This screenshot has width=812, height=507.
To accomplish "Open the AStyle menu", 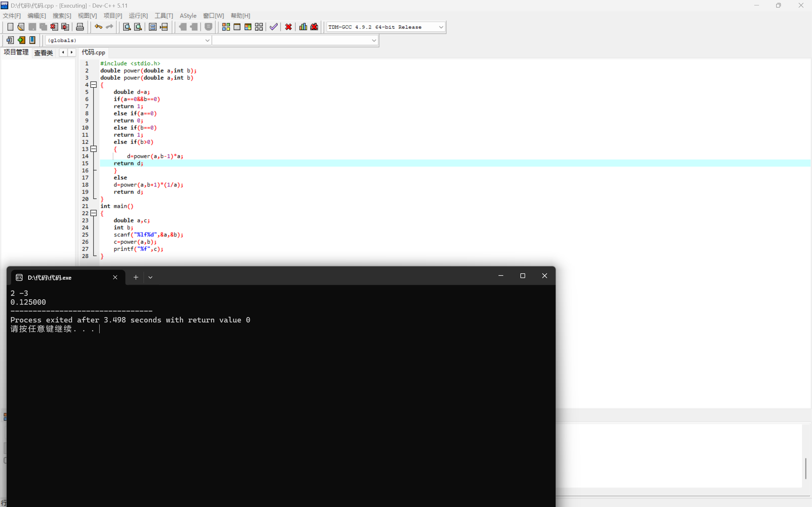I will pyautogui.click(x=188, y=16).
